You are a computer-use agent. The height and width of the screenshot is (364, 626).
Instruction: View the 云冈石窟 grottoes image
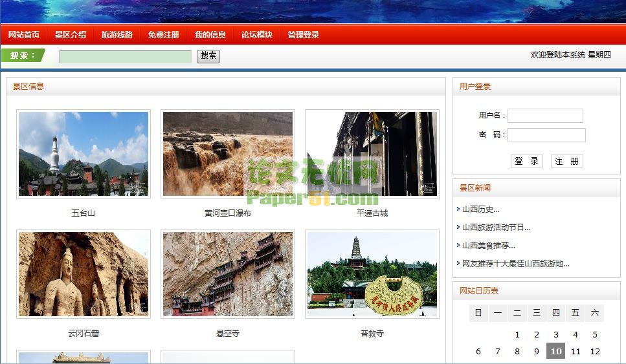(x=84, y=274)
